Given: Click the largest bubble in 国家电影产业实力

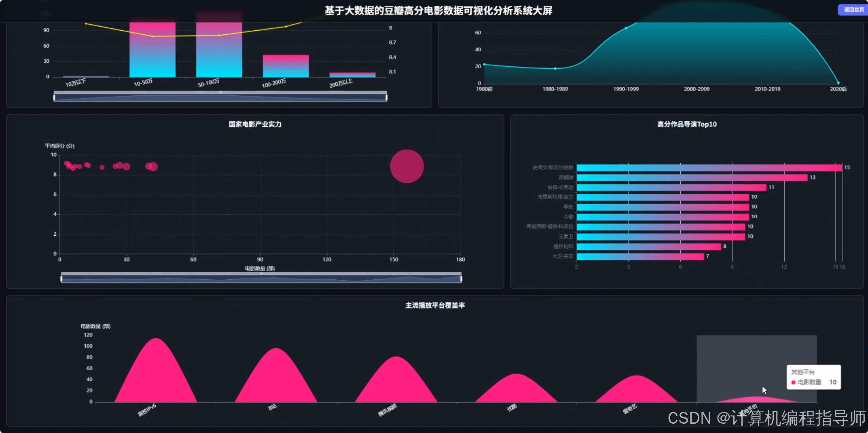Looking at the screenshot, I should coord(407,166).
